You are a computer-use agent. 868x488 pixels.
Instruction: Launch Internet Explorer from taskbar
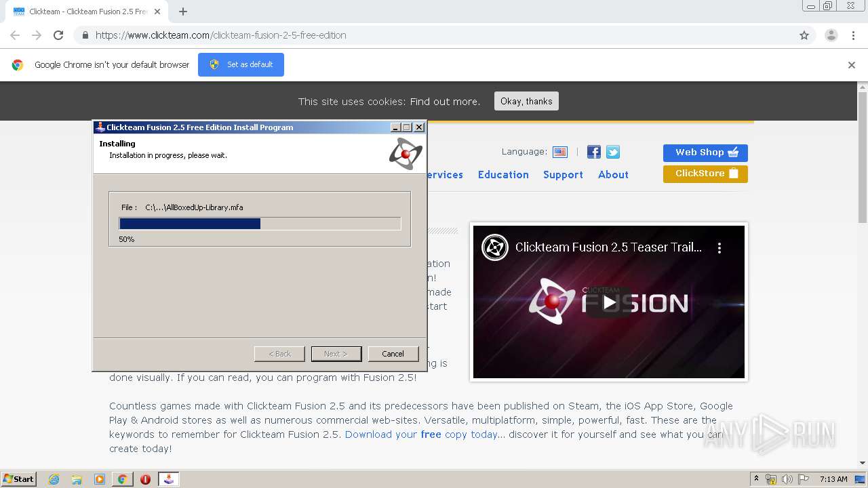click(54, 479)
